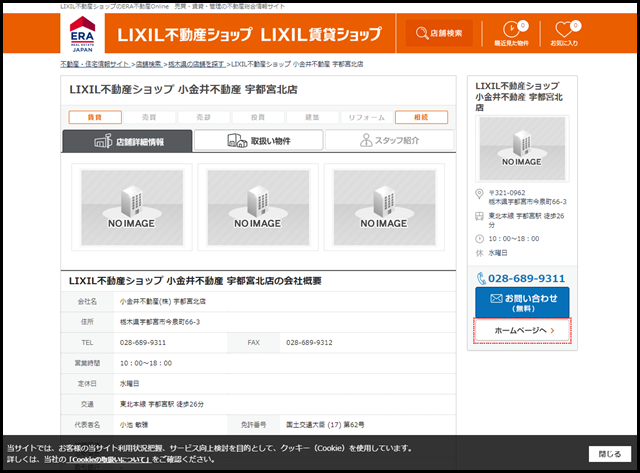Click the middle NO IMAGE thumbnail
The image size is (640, 473).
[258, 207]
